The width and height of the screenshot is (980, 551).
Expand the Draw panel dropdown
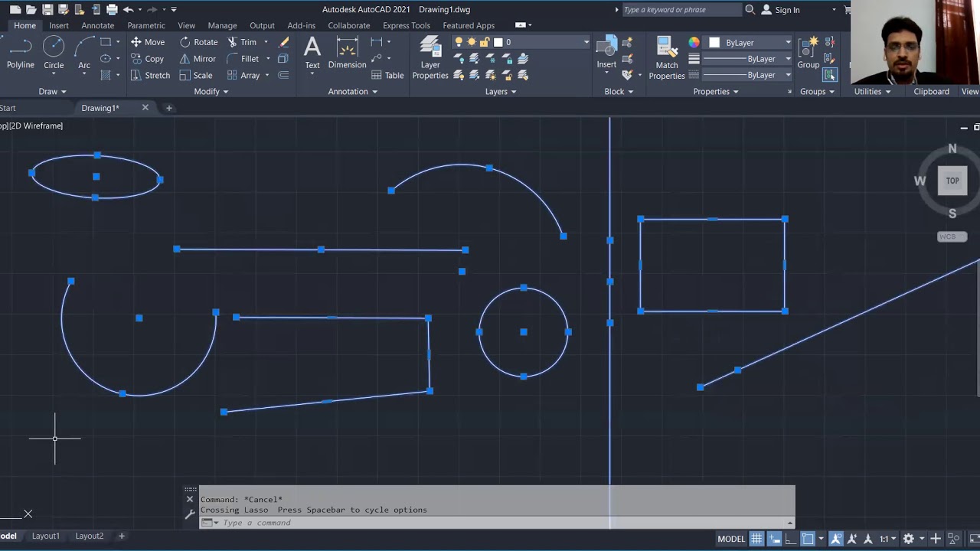[x=52, y=91]
